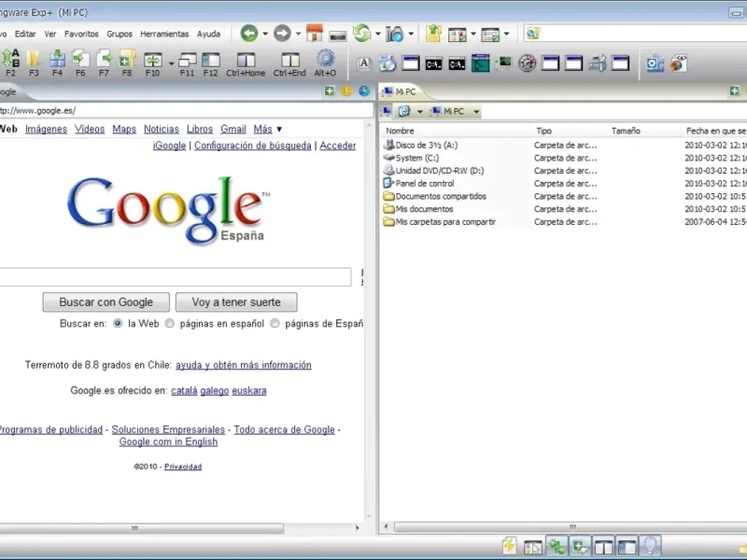Screen dimensions: 747x560
Task: Go forward with the gray arrow button
Action: point(282,34)
